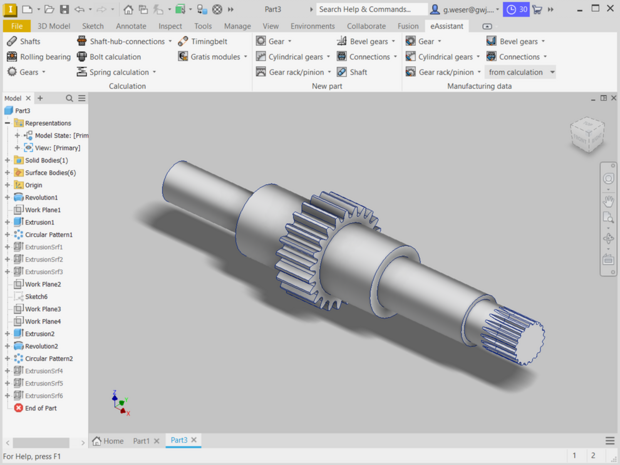
Task: Open the File menu
Action: (x=16, y=26)
